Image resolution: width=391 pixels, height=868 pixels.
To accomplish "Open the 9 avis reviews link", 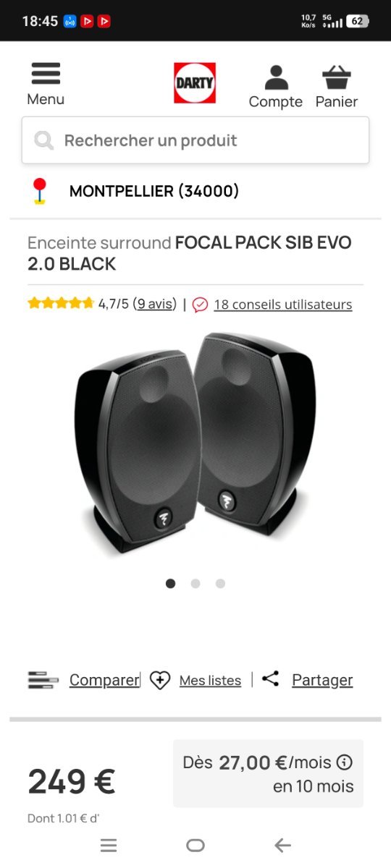I will pos(155,304).
